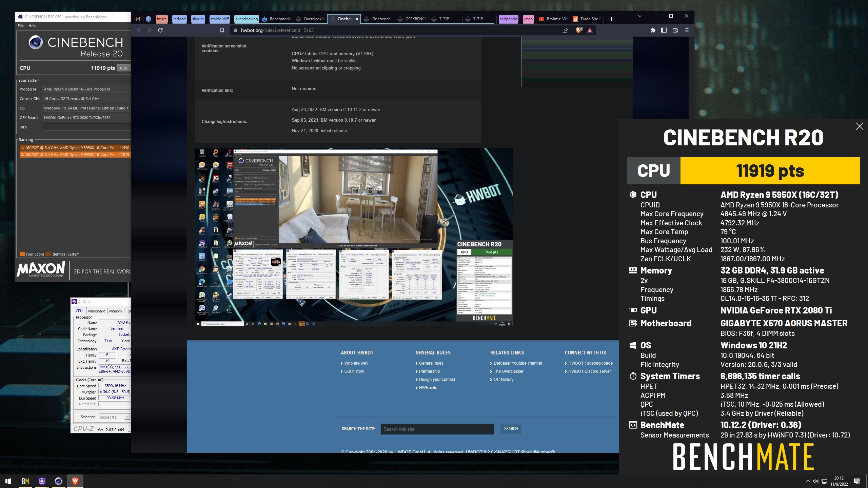Toggle the browser sidebar panel icon
Image resolution: width=868 pixels, height=488 pixels.
(x=664, y=30)
